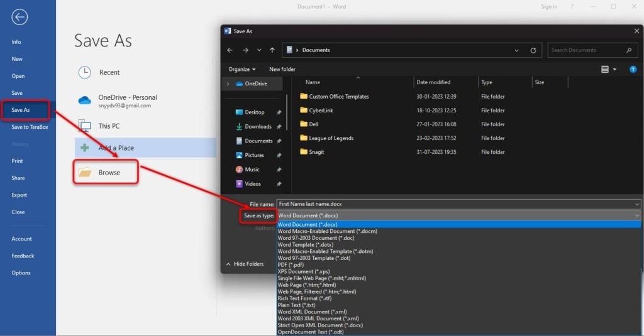Click the dialog forward navigation arrow

pyautogui.click(x=245, y=50)
